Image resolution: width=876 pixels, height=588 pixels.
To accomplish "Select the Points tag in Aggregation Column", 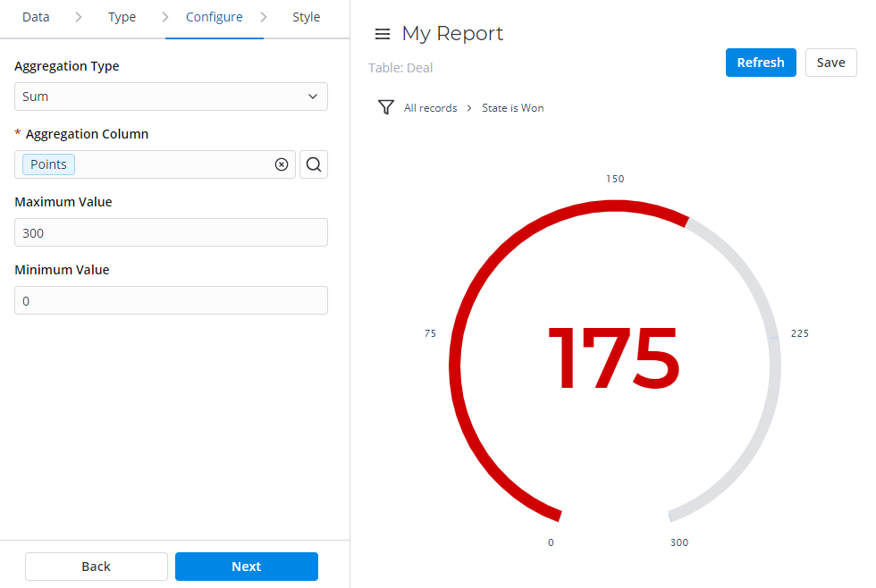I will [x=49, y=164].
